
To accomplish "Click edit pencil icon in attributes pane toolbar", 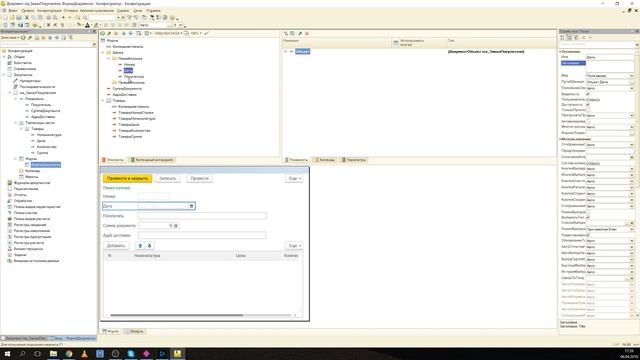I will point(300,33).
